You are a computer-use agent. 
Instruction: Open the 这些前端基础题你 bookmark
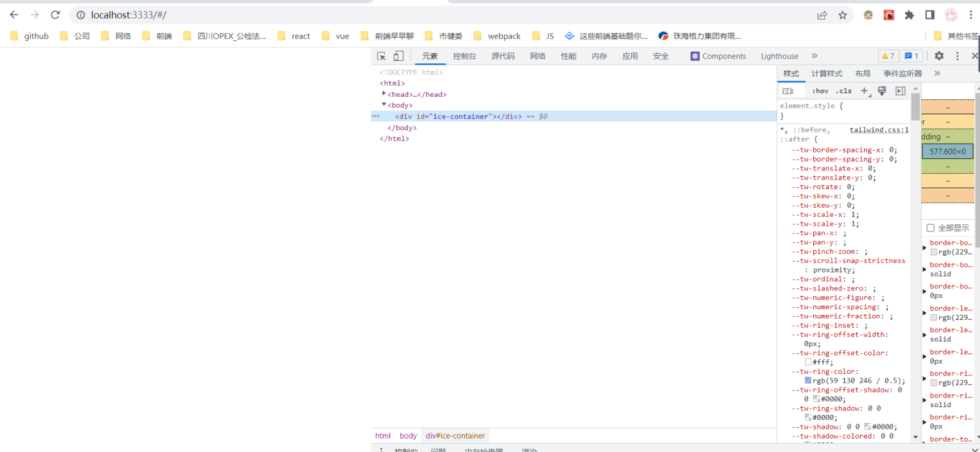click(x=606, y=36)
